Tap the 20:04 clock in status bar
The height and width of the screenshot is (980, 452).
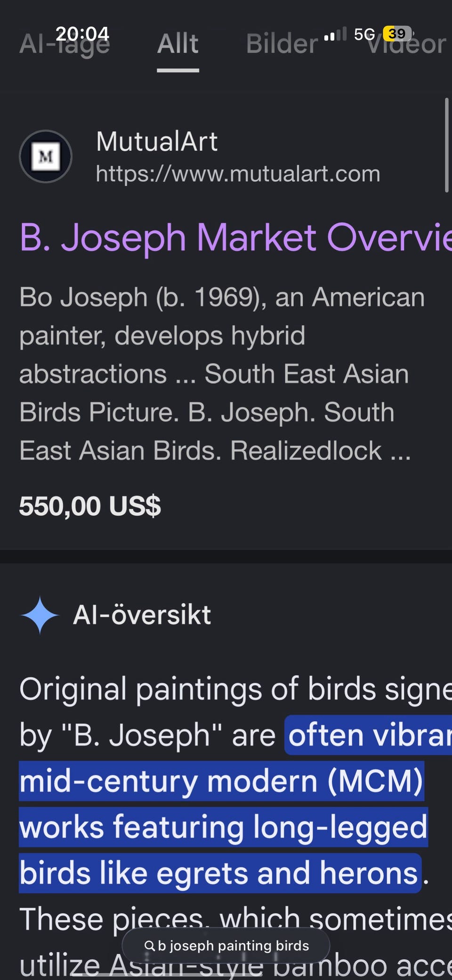pyautogui.click(x=82, y=33)
